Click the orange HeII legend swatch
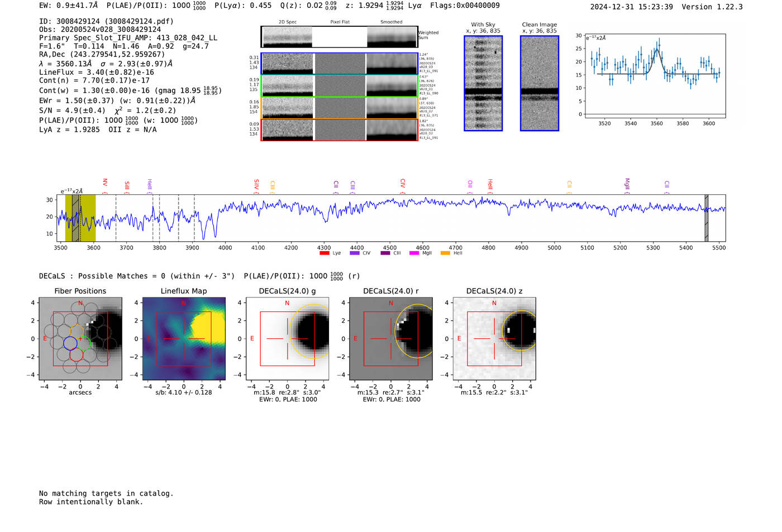 click(x=445, y=253)
